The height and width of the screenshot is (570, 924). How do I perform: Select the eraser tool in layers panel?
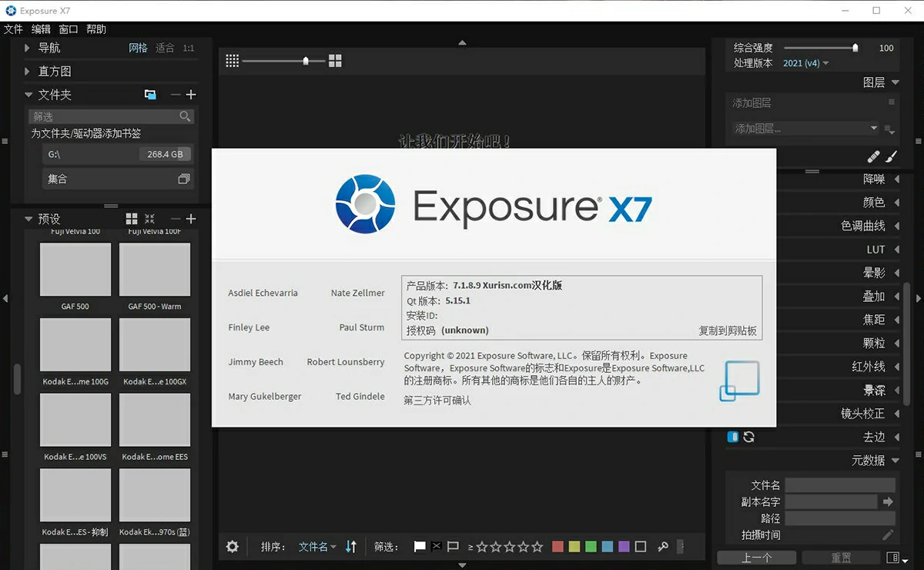[873, 156]
